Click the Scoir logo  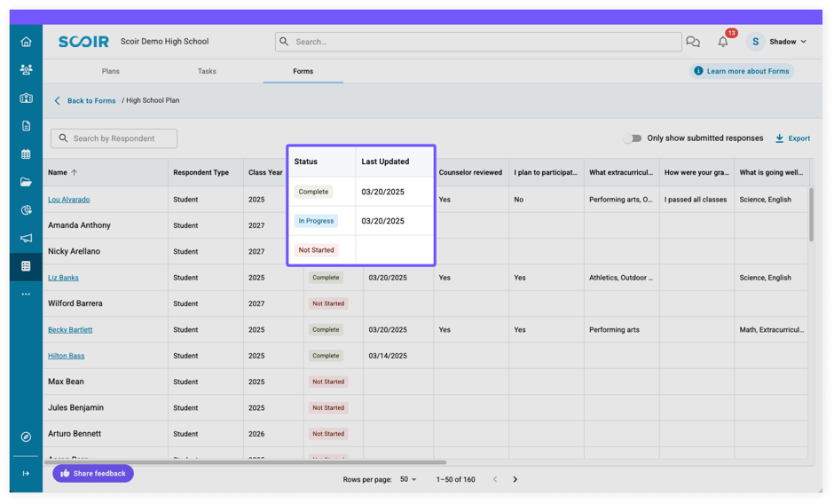[83, 42]
